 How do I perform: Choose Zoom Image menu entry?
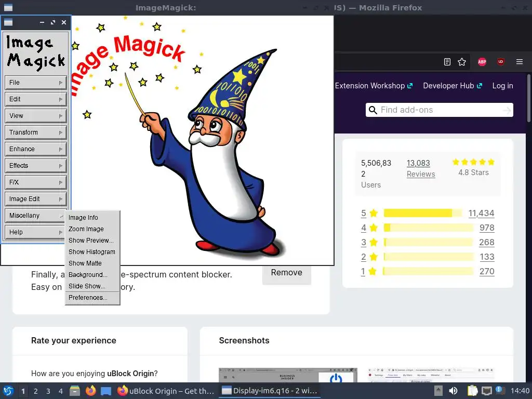coord(92,229)
